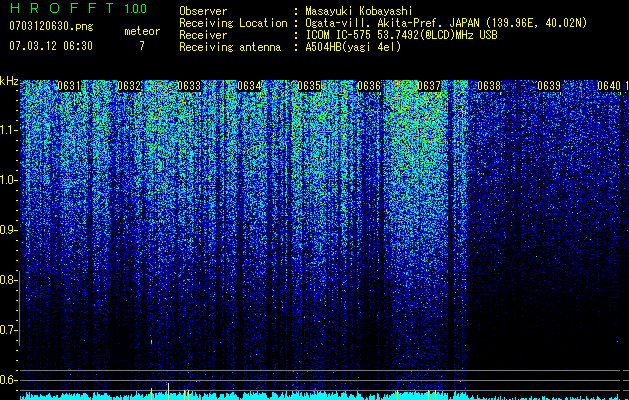Click the 0636 time marker
Image resolution: width=629 pixels, height=400 pixels.
click(369, 86)
